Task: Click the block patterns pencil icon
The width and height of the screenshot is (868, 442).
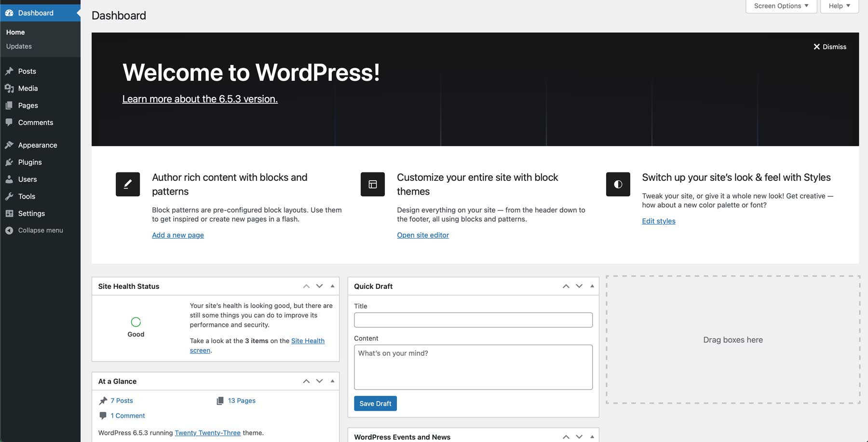Action: pos(127,184)
